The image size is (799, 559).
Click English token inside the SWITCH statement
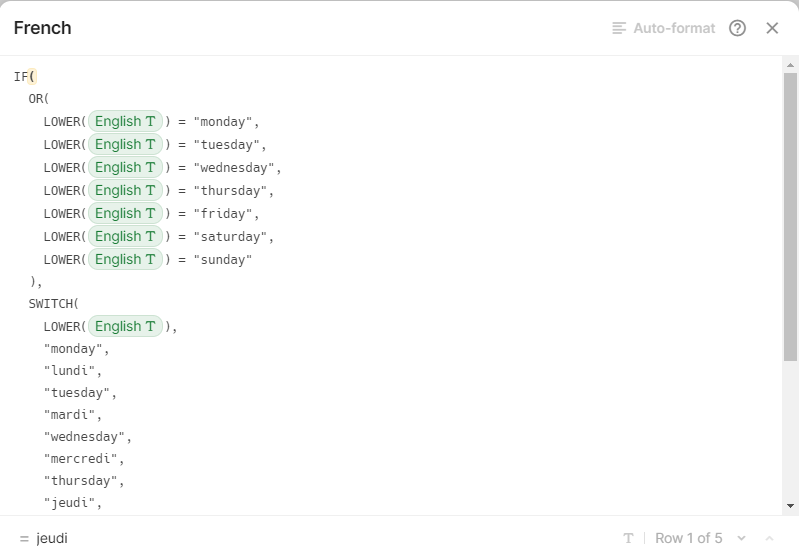(125, 326)
